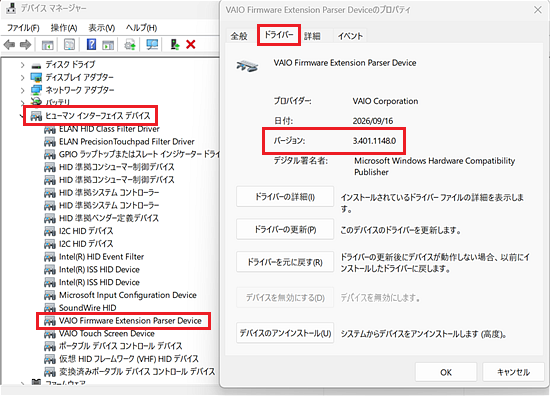Click the device icon in the properties dialog
550x396 pixels.
coord(247,66)
